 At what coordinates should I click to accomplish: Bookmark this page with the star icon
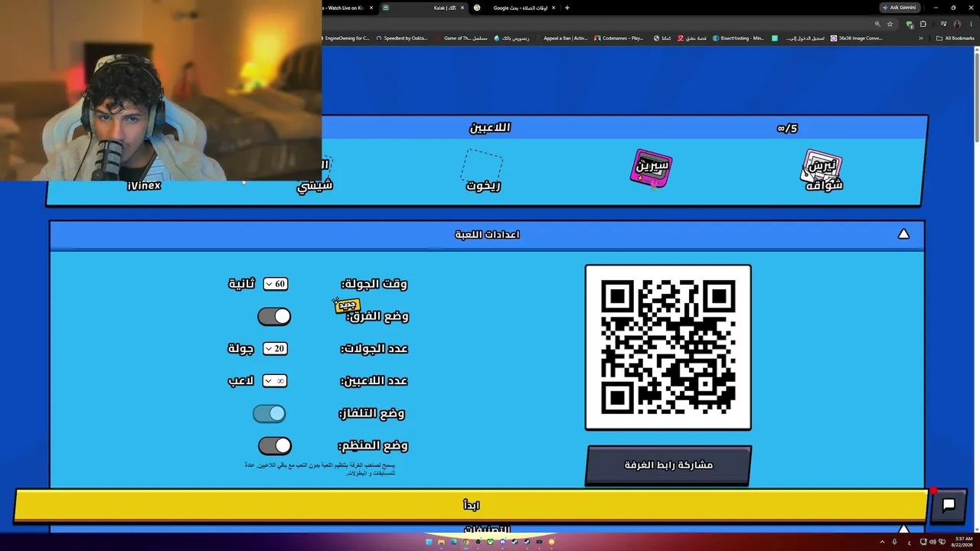(x=890, y=24)
